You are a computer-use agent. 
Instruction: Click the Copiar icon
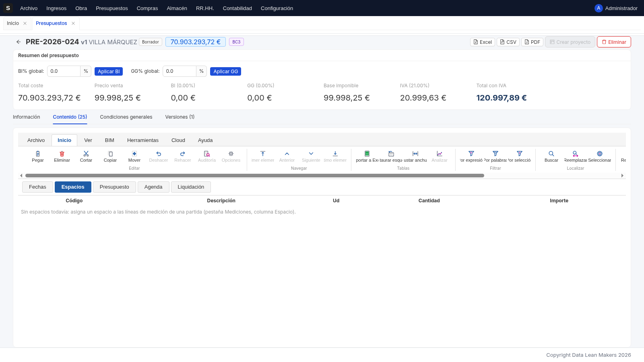[x=110, y=154]
